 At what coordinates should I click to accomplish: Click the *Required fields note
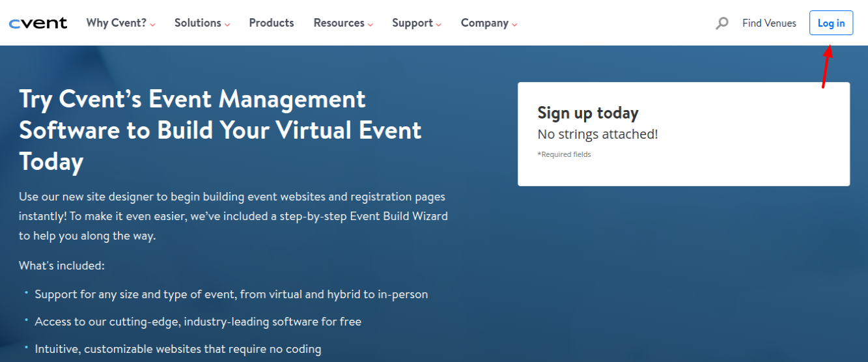(564, 154)
